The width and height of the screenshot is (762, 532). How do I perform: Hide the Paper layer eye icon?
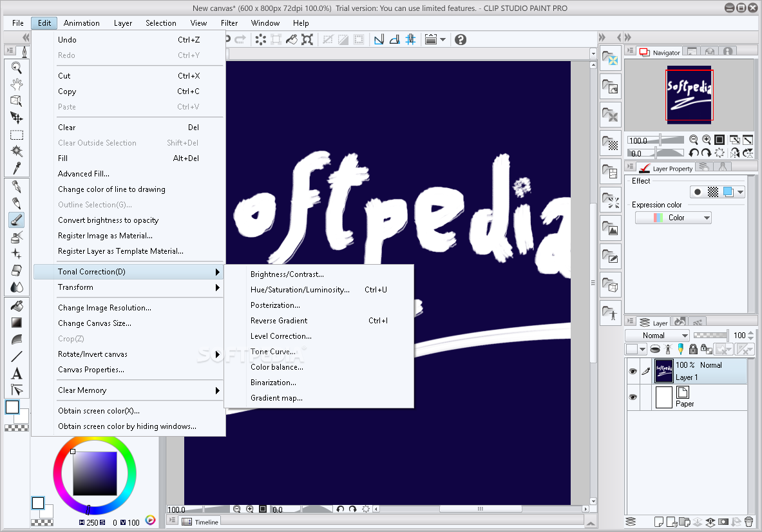(633, 397)
